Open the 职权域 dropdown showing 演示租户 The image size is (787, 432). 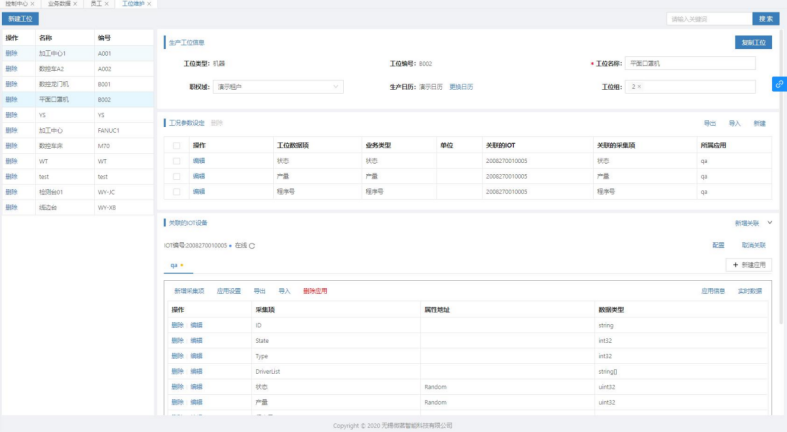tap(279, 87)
